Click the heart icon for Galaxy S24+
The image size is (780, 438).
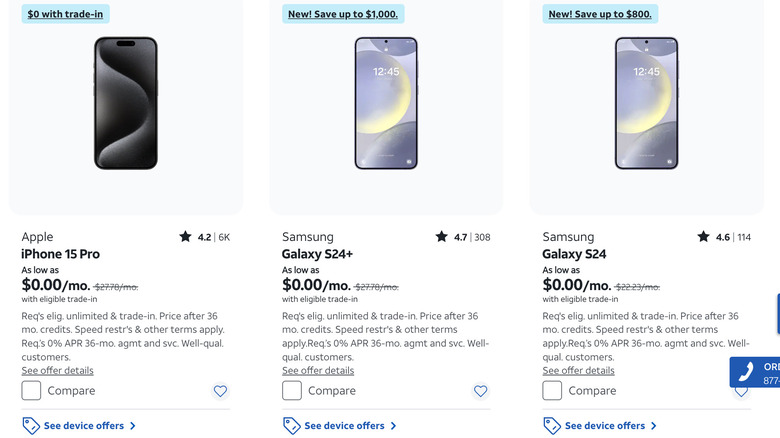point(480,391)
